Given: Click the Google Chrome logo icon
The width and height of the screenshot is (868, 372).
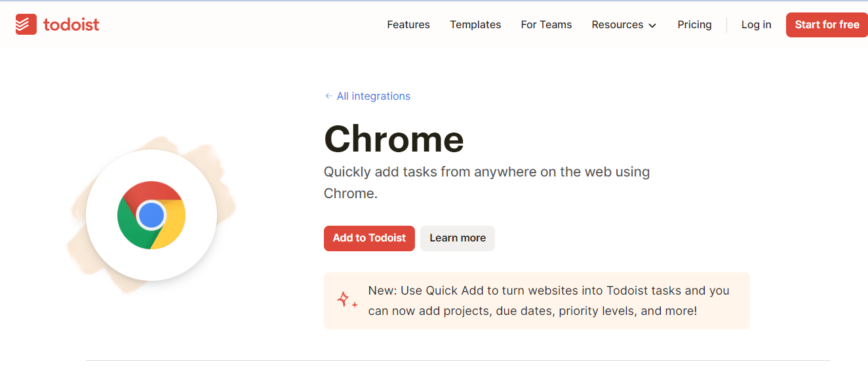Looking at the screenshot, I should (151, 215).
